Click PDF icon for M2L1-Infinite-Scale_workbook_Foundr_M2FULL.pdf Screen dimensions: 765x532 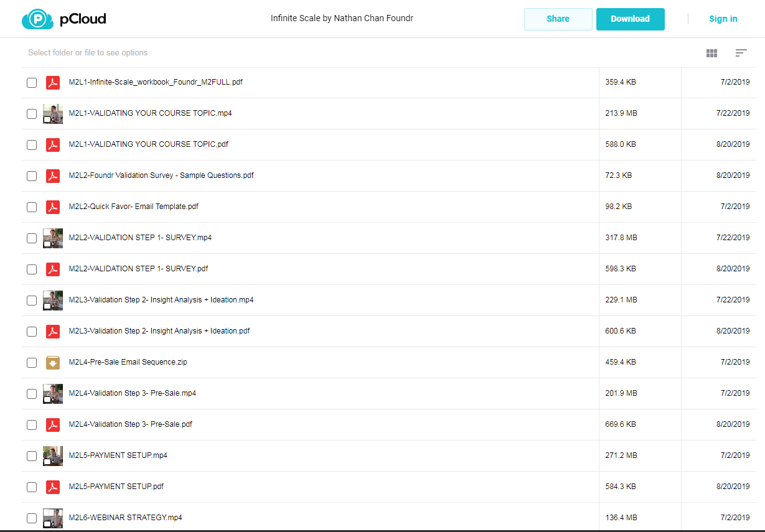coord(53,82)
